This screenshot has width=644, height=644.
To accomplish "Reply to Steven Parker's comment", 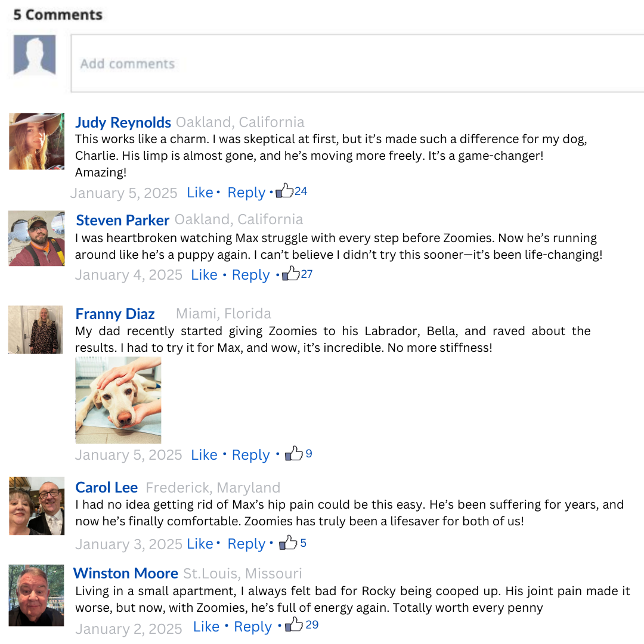I will pyautogui.click(x=250, y=275).
